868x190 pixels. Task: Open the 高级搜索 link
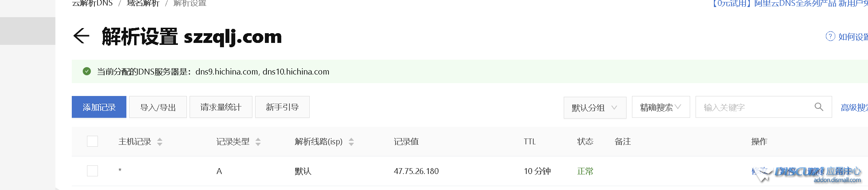coord(854,107)
